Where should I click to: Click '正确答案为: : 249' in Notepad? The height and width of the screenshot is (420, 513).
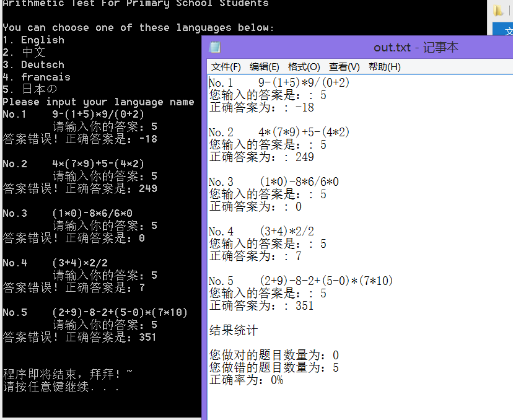click(261, 157)
